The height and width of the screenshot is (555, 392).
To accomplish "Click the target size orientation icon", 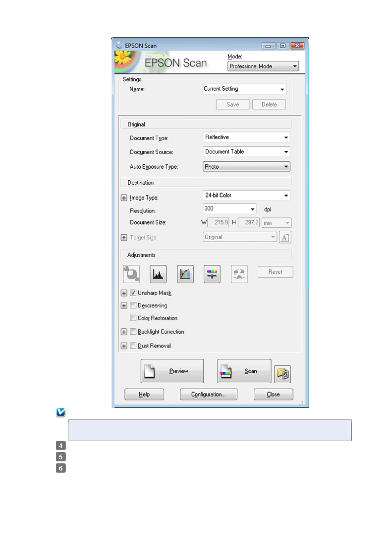I will tap(285, 237).
